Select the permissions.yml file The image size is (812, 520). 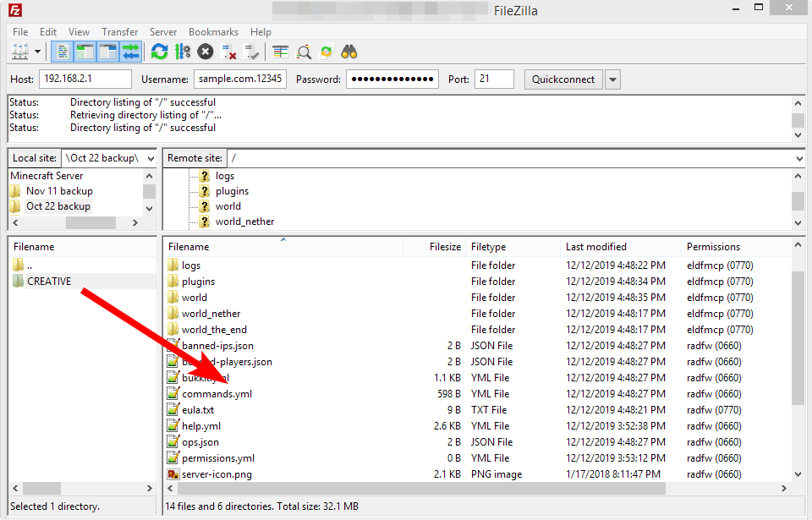[x=218, y=457]
